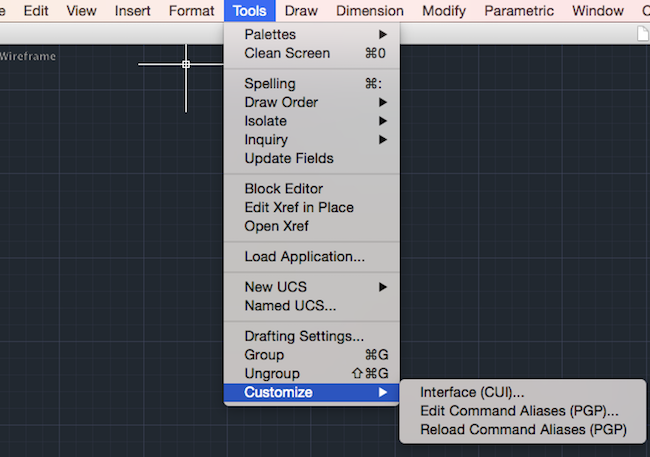Select the Group command
650x457 pixels.
click(x=312, y=355)
